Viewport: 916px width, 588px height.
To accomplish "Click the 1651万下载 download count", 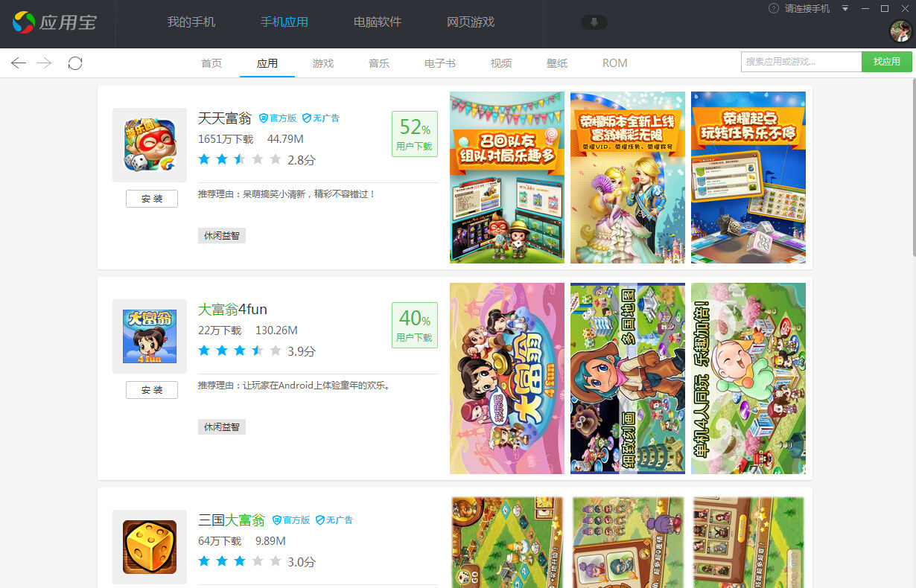I will pos(226,139).
